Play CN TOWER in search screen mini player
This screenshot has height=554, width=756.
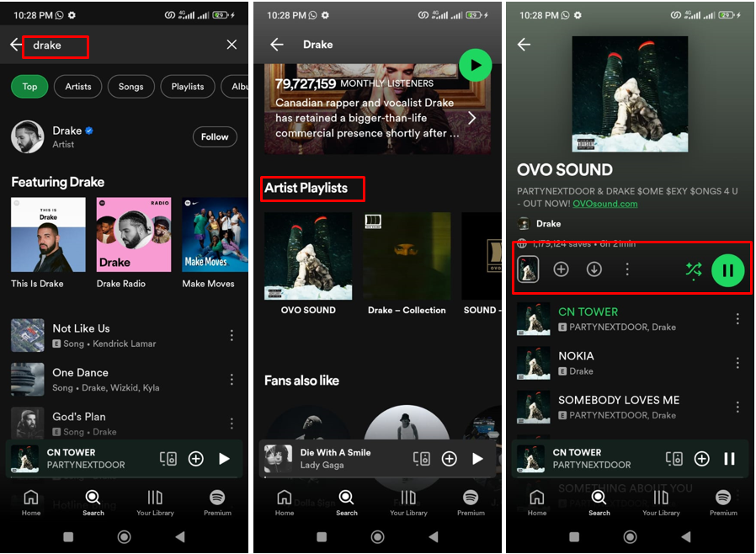point(224,459)
